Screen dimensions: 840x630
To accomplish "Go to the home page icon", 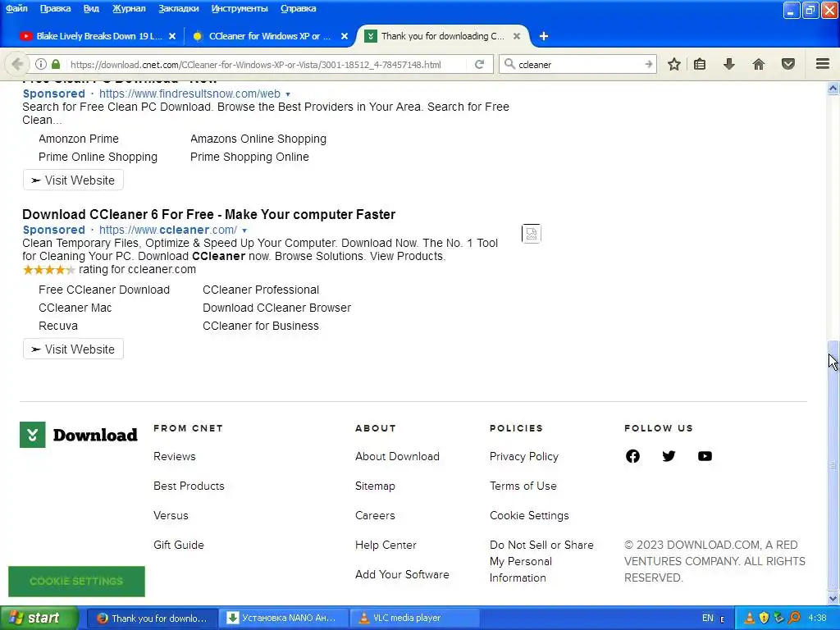I will pos(759,64).
